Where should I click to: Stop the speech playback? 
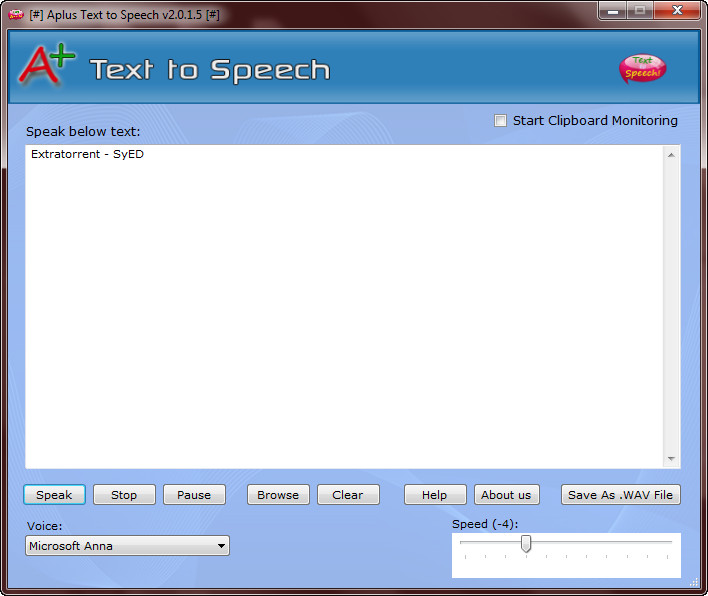(x=124, y=495)
